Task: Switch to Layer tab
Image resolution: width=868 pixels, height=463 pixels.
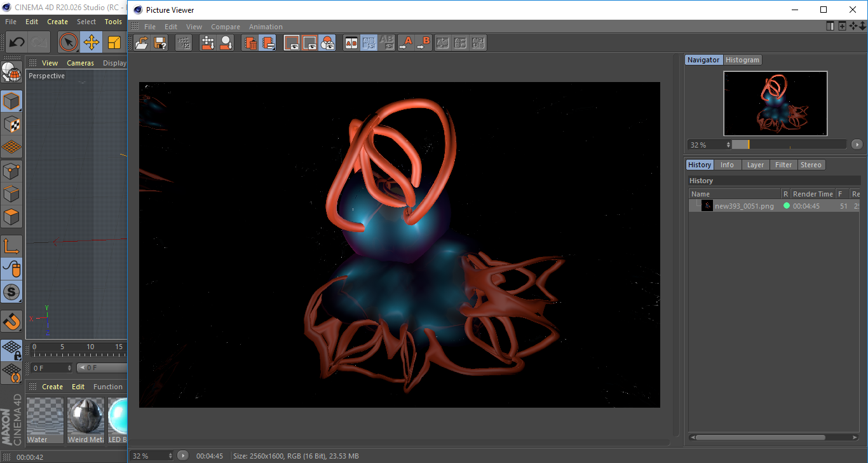Action: coord(756,165)
